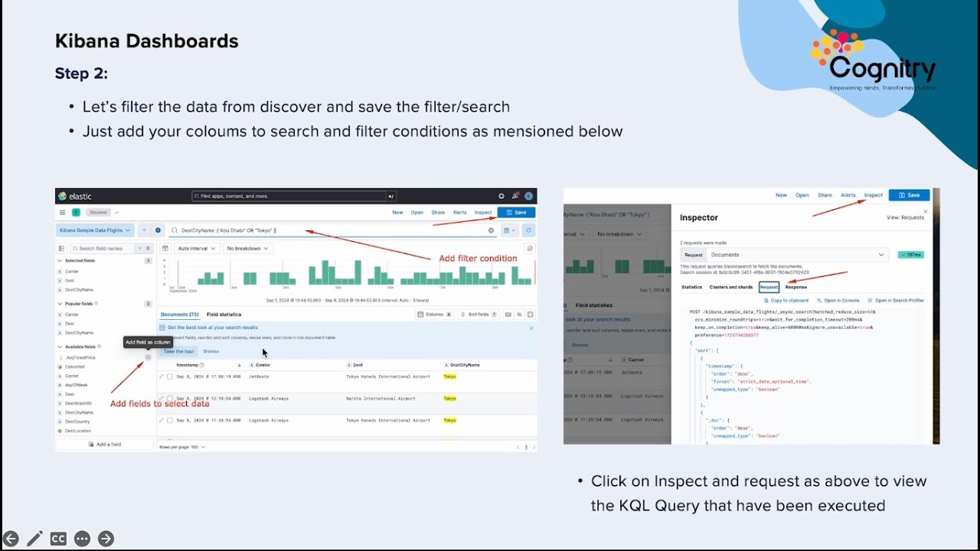Open the hamburger navigation menu in Discover
The image size is (980, 551).
(63, 212)
